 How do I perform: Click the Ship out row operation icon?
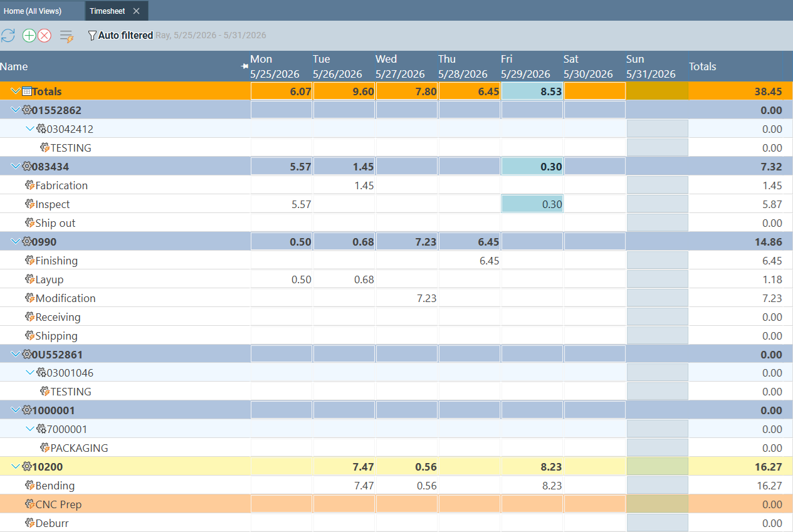tap(29, 223)
